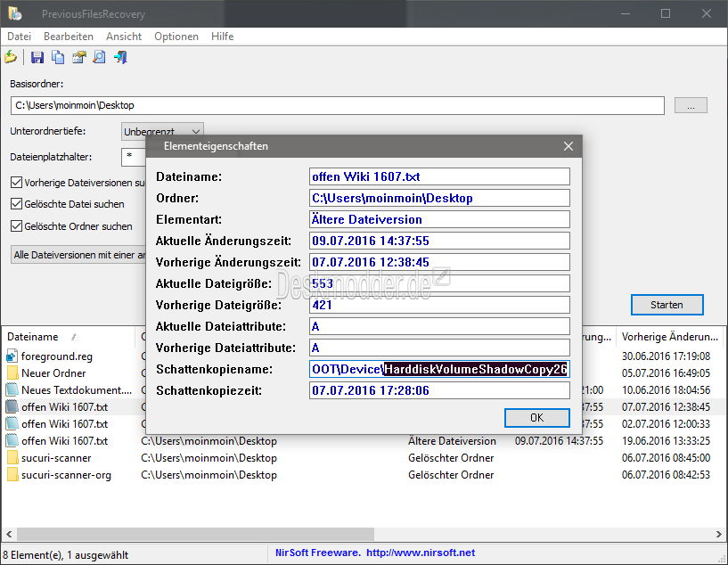Click the copy selected items toolbar icon
728x565 pixels.
(x=58, y=57)
